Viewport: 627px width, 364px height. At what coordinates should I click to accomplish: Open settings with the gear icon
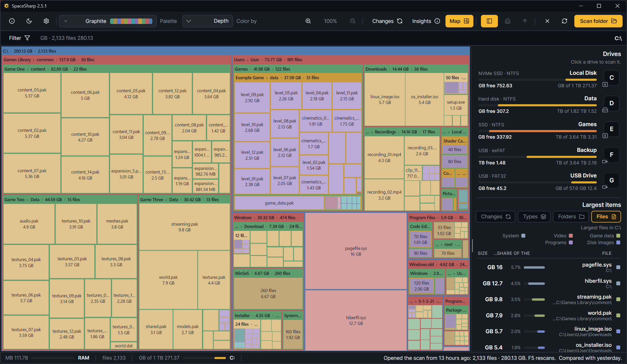pyautogui.click(x=46, y=21)
